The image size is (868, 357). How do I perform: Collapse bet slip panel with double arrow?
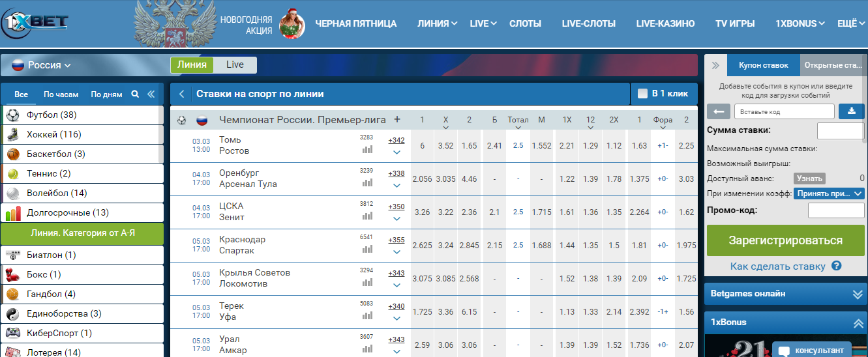(x=715, y=65)
